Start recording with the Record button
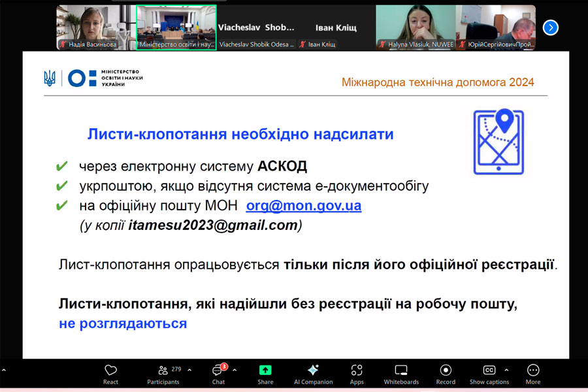588x392 pixels. tap(446, 374)
